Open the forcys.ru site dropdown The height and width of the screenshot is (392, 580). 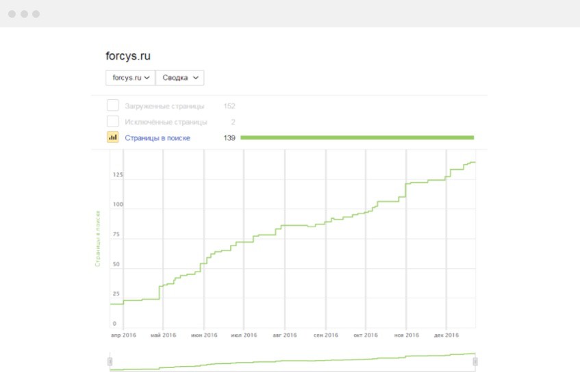pos(130,77)
